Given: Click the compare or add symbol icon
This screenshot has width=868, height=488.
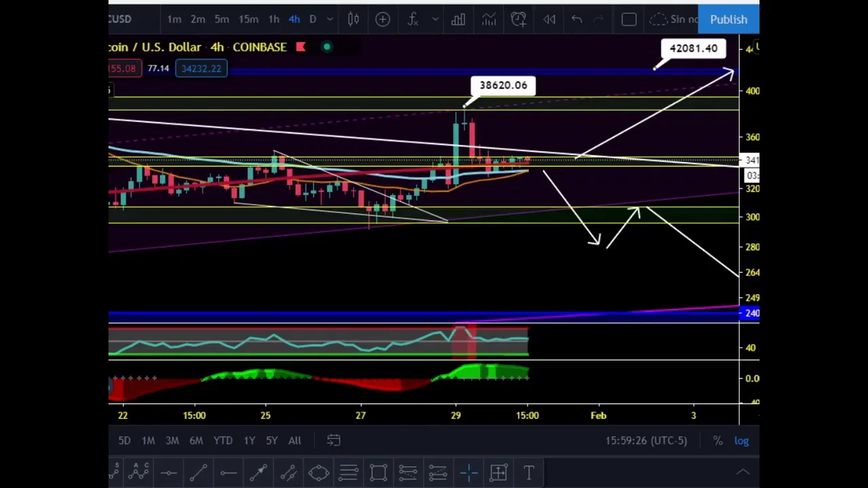Looking at the screenshot, I should [x=382, y=20].
